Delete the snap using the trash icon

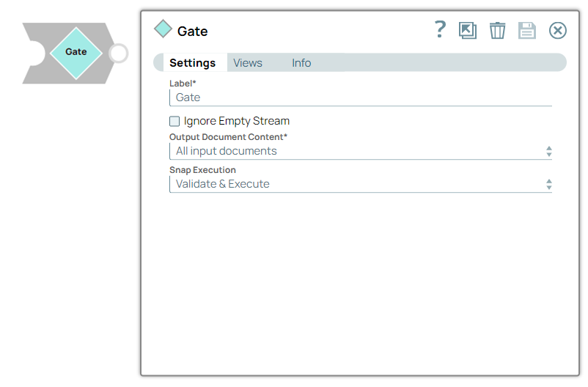pyautogui.click(x=498, y=30)
